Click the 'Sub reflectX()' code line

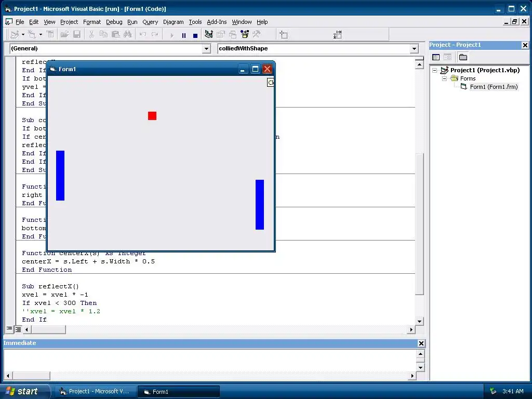click(50, 286)
